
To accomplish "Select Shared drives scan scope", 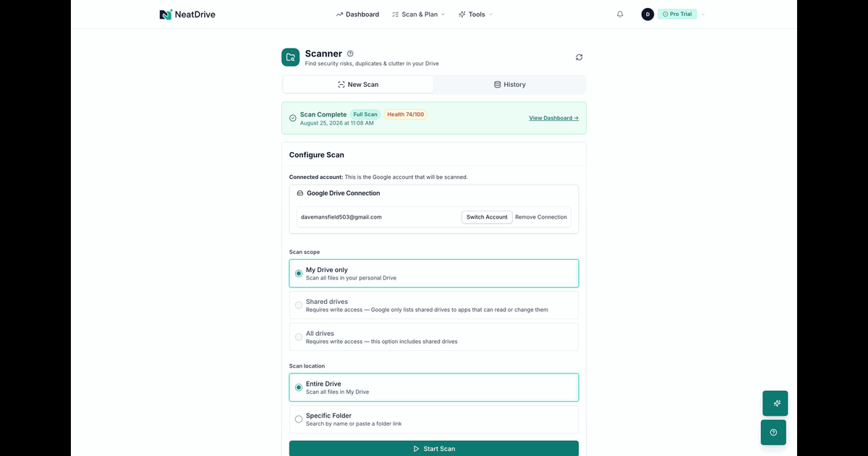I will tap(434, 305).
